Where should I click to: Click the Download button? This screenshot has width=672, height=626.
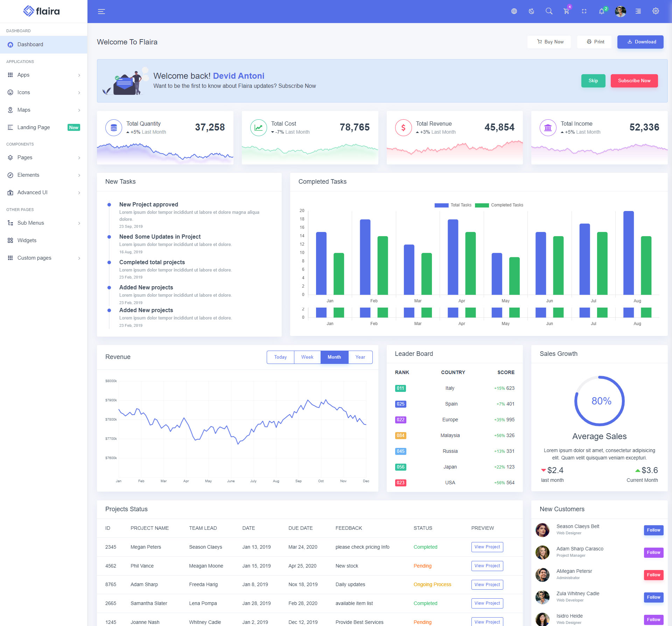click(x=640, y=42)
